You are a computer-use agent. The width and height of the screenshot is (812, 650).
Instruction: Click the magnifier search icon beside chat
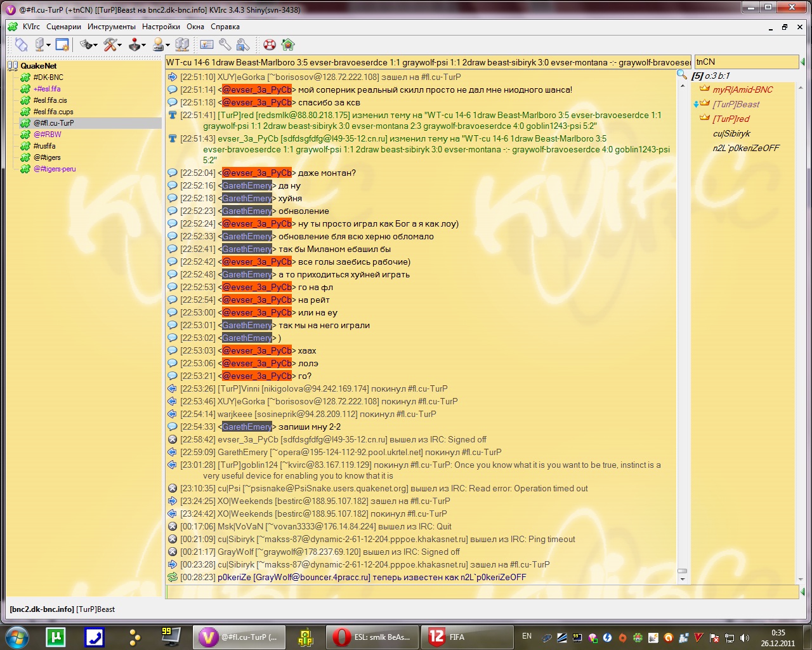tap(682, 75)
